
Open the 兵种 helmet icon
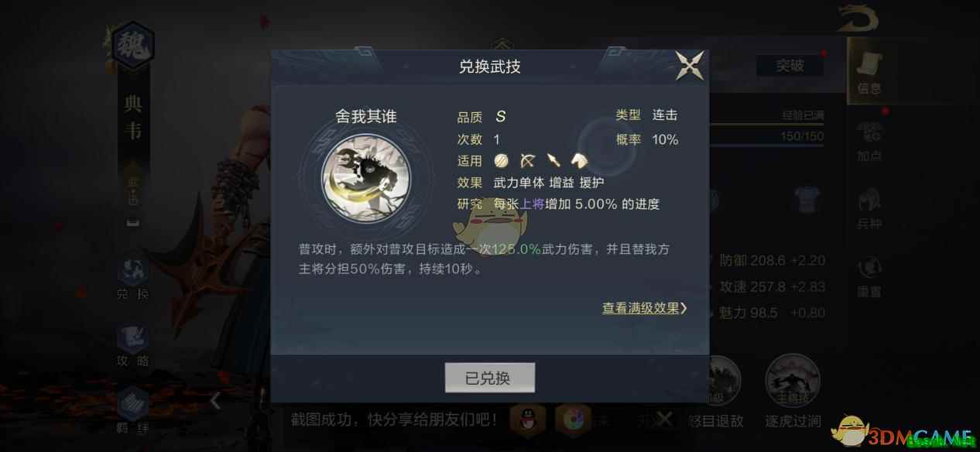[870, 207]
